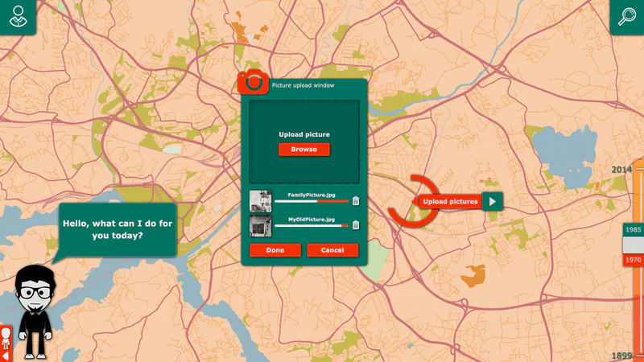The image size is (644, 362).
Task: Select the 1985 timeline marker
Action: click(634, 230)
